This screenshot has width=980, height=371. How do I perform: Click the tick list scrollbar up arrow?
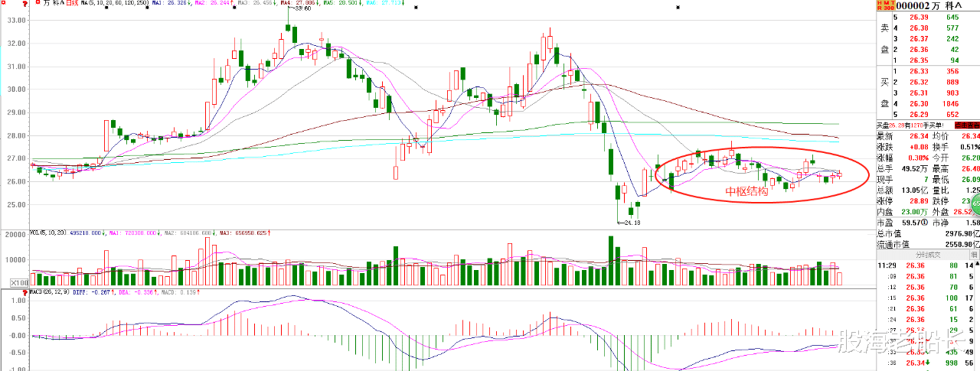(x=978, y=264)
